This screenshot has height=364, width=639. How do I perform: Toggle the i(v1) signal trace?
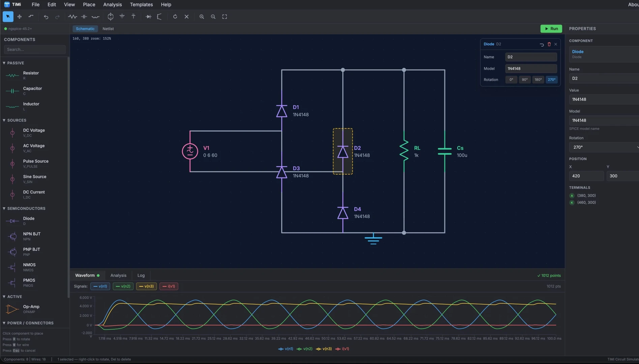point(169,286)
